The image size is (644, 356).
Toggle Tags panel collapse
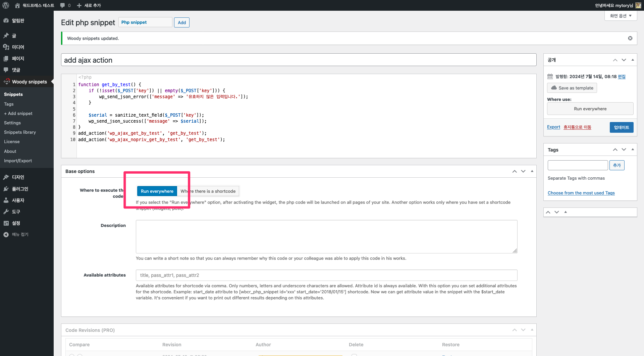coord(633,150)
